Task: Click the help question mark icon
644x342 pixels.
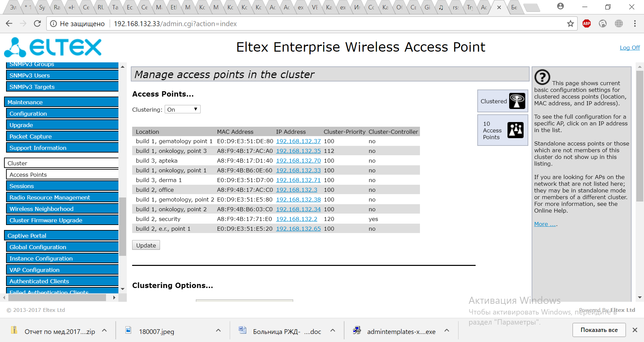Action: pyautogui.click(x=542, y=77)
